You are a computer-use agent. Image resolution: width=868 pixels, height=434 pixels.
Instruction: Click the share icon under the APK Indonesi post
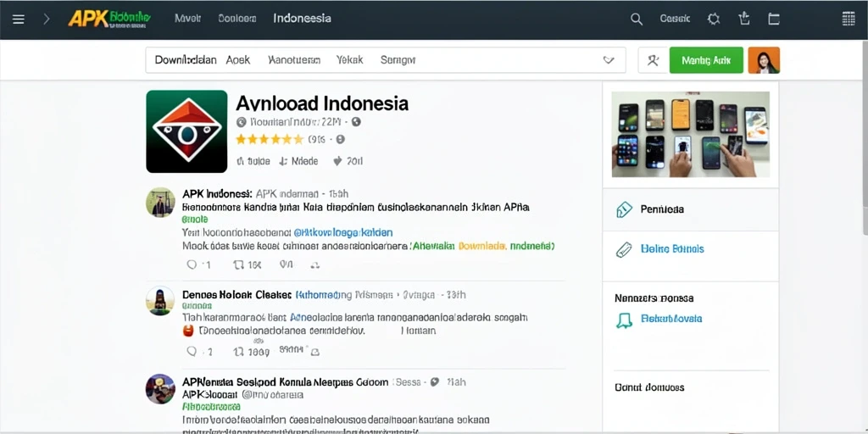(315, 265)
